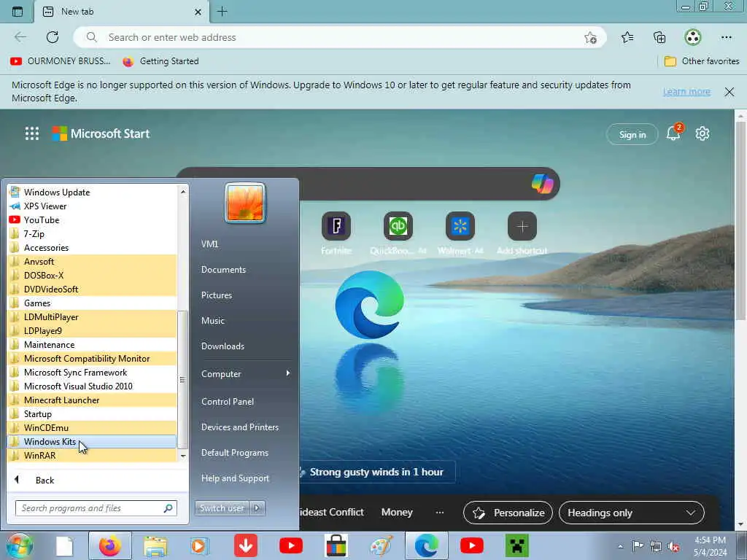Screen dimensions: 747x560
Task: Go Back in the Start menu
Action: click(44, 480)
